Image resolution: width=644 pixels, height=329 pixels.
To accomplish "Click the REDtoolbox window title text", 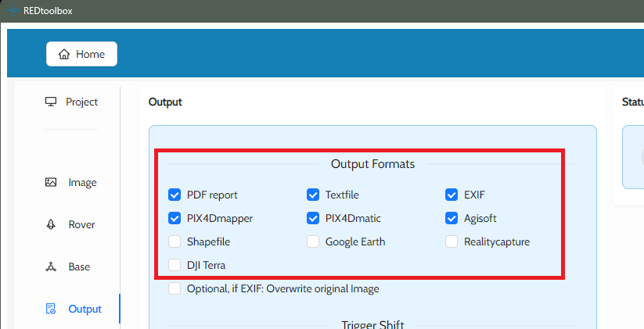I will tap(48, 11).
